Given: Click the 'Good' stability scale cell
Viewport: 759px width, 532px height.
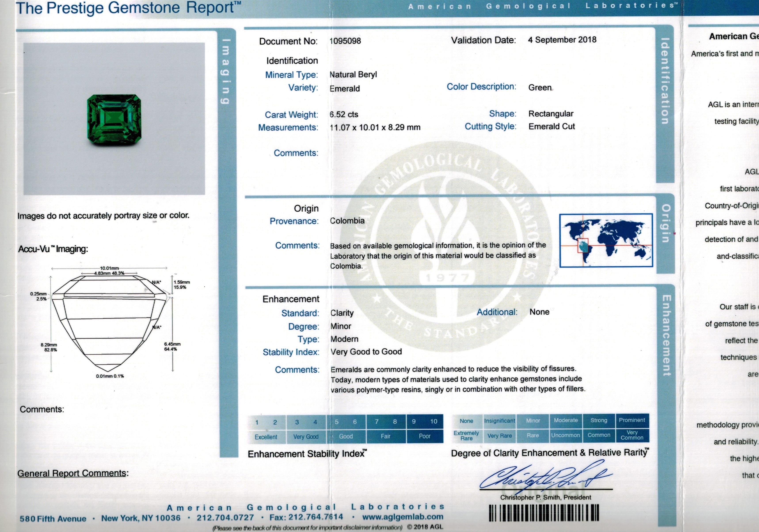Looking at the screenshot, I should click(x=346, y=436).
